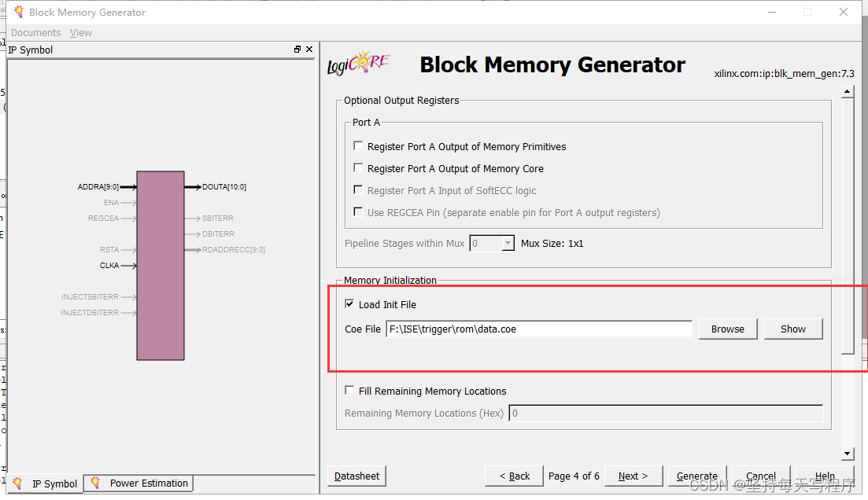Close the IP Symbol panel with its X icon
The height and width of the screenshot is (500, 868).
[309, 49]
